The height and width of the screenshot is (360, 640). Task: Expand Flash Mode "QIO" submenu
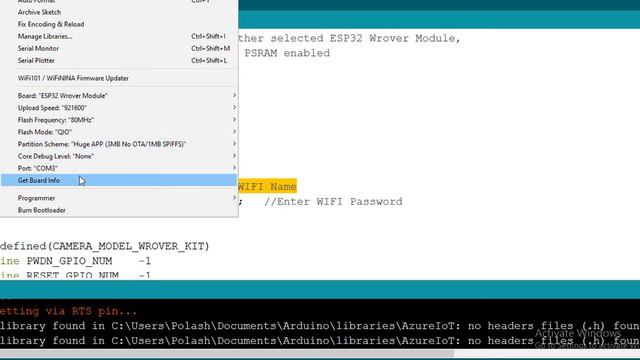119,132
